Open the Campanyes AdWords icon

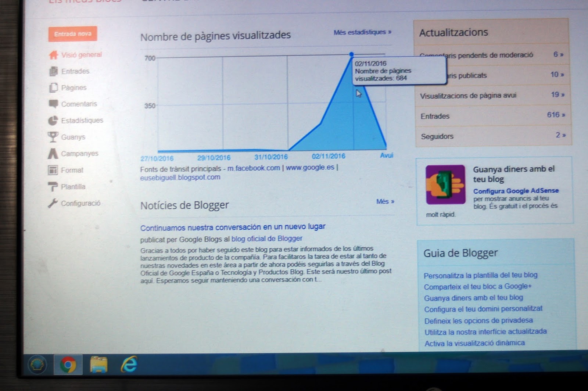pos(53,154)
